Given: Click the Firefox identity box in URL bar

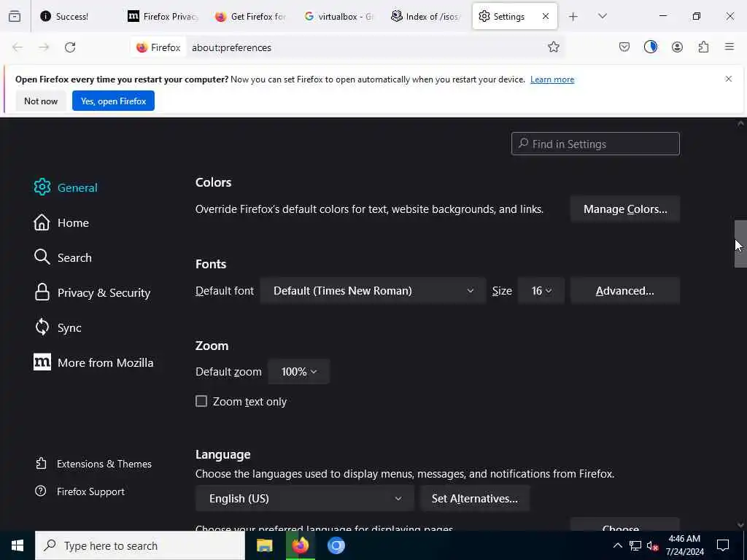Looking at the screenshot, I should (x=158, y=47).
